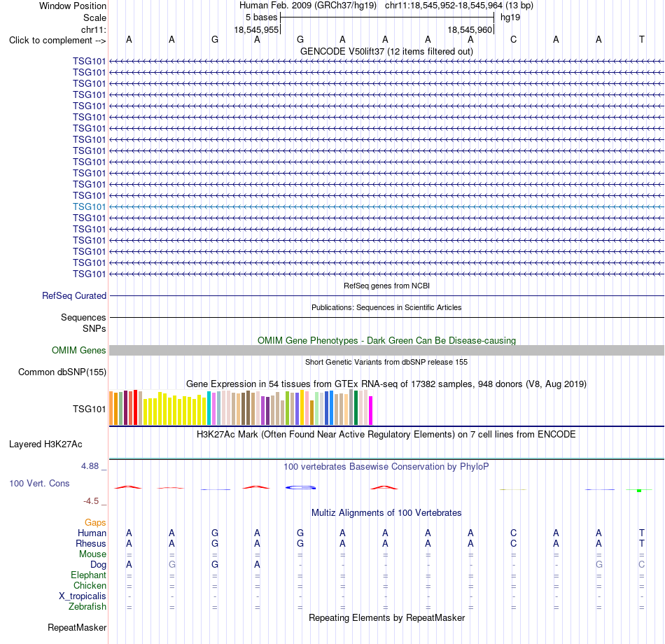Click the 'Mouse' species label
Image resolution: width=665 pixels, height=644 pixels.
(x=92, y=554)
